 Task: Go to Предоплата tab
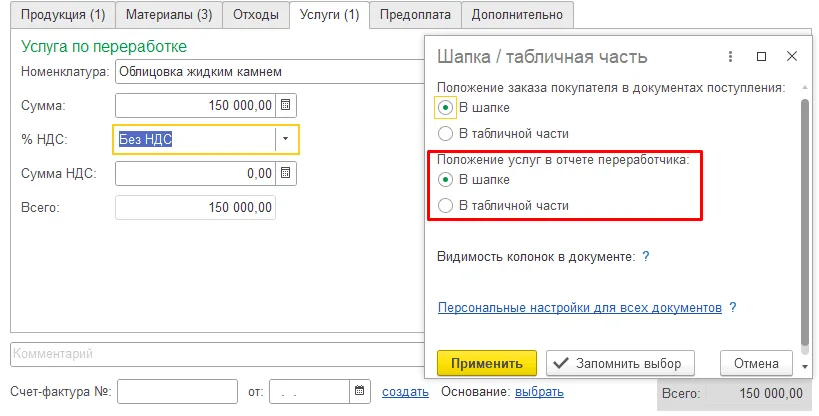(415, 15)
